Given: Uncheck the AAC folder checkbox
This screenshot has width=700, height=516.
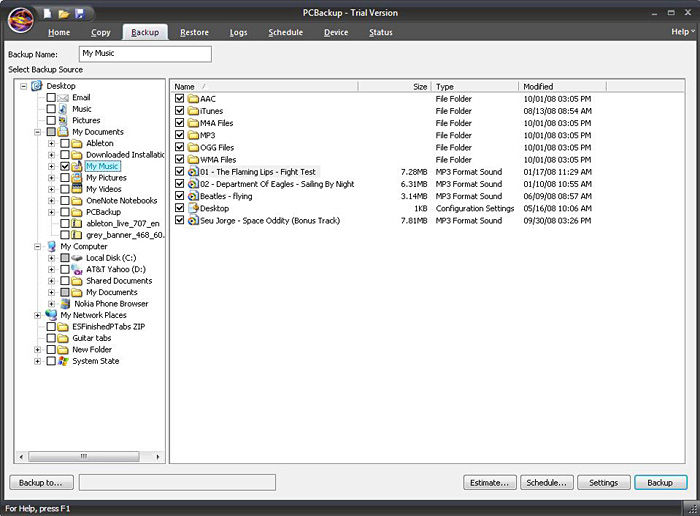Looking at the screenshot, I should [x=179, y=98].
